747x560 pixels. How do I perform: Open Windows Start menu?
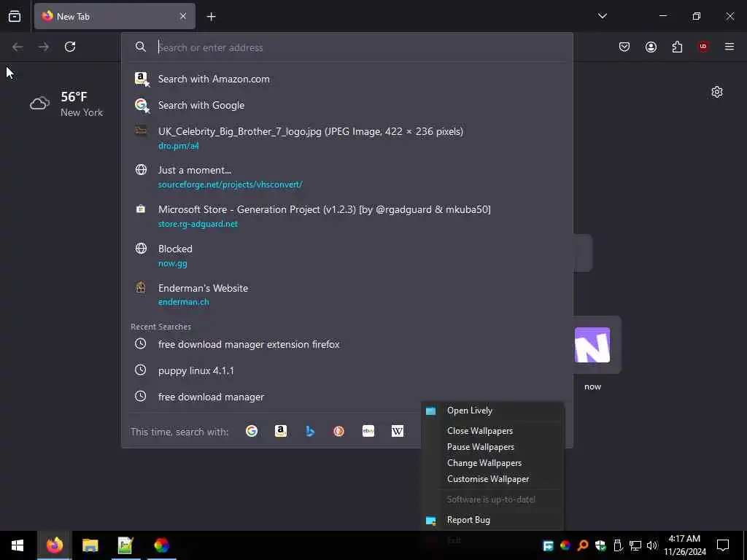[18, 545]
